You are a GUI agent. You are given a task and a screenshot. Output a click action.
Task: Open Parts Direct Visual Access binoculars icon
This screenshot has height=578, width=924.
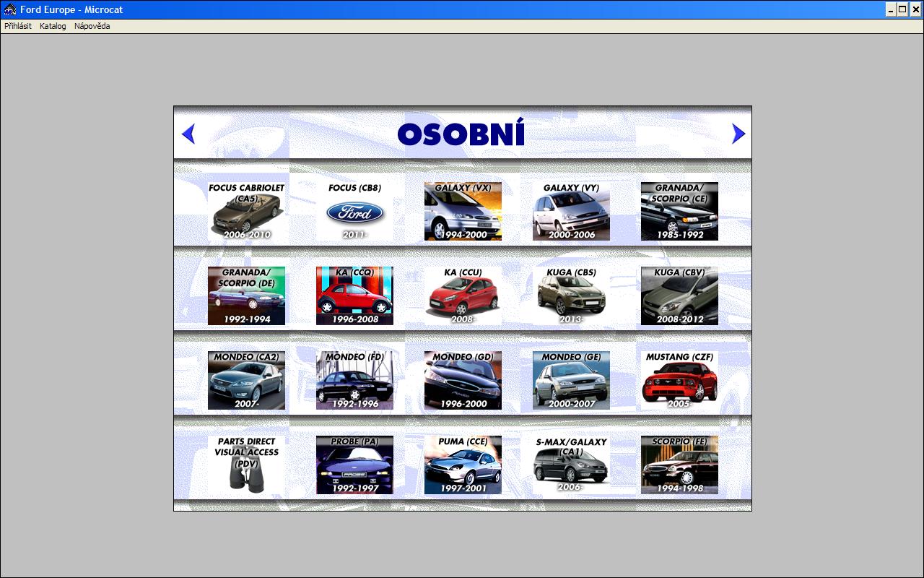tap(246, 465)
